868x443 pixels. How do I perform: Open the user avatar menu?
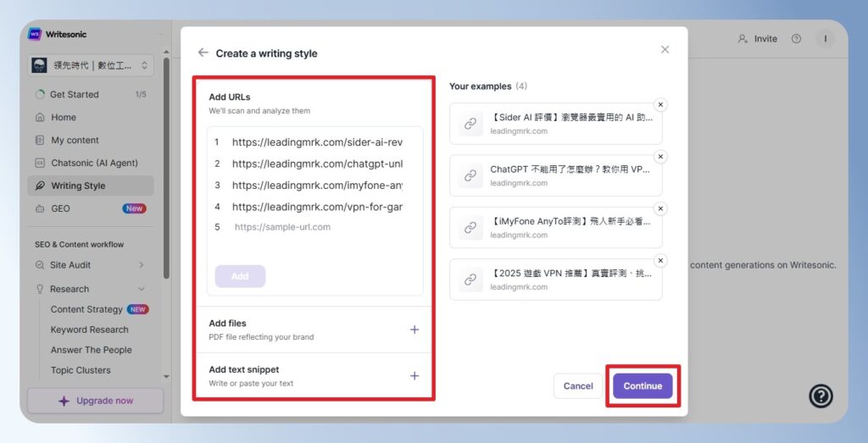[826, 39]
